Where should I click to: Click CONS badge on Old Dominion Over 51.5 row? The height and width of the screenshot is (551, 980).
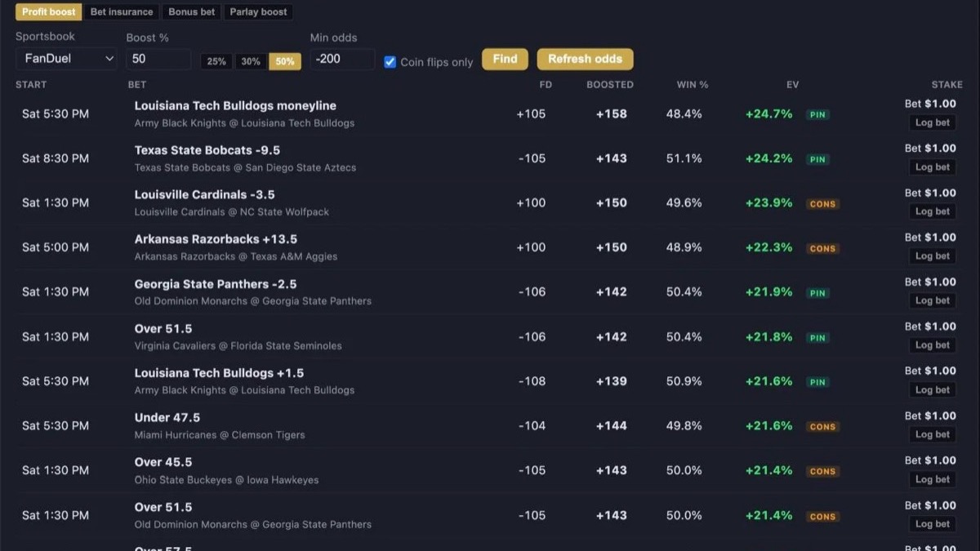[x=822, y=517]
